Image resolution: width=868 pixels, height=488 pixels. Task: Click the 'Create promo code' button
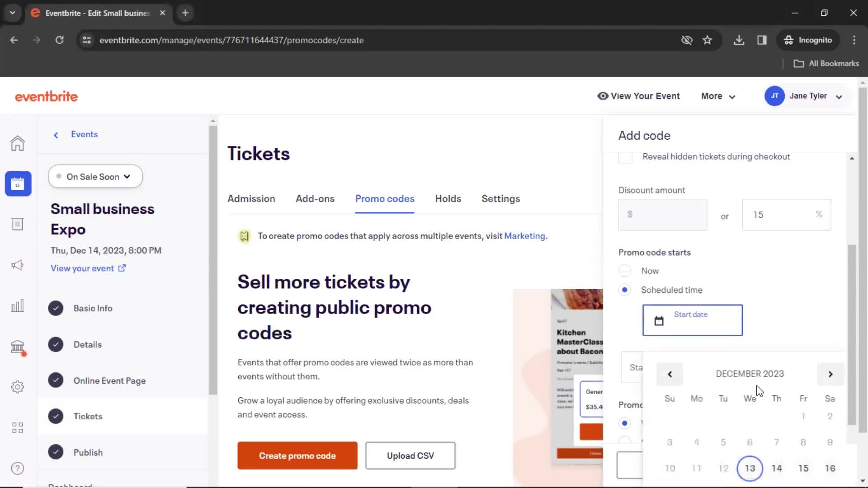(x=297, y=455)
